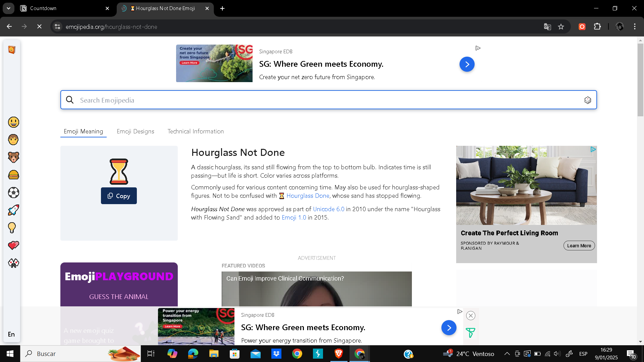The image size is (644, 362).
Task: Open the red recorder extension icon
Action: [582, 26]
